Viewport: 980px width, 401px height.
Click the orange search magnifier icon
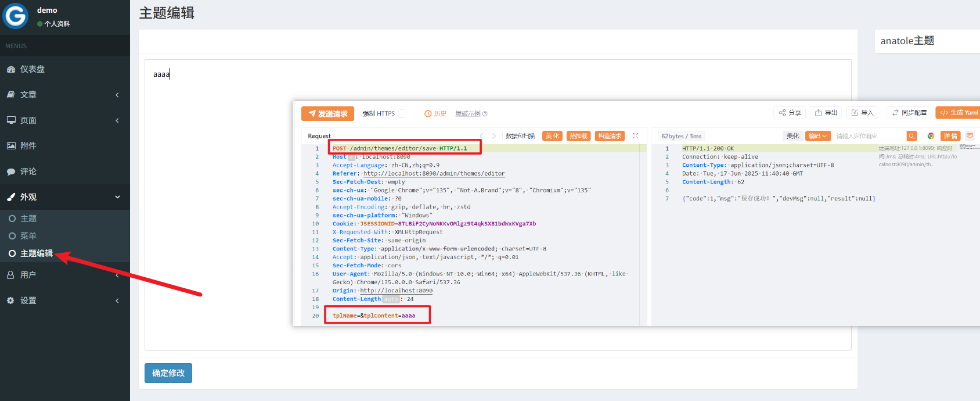[911, 136]
